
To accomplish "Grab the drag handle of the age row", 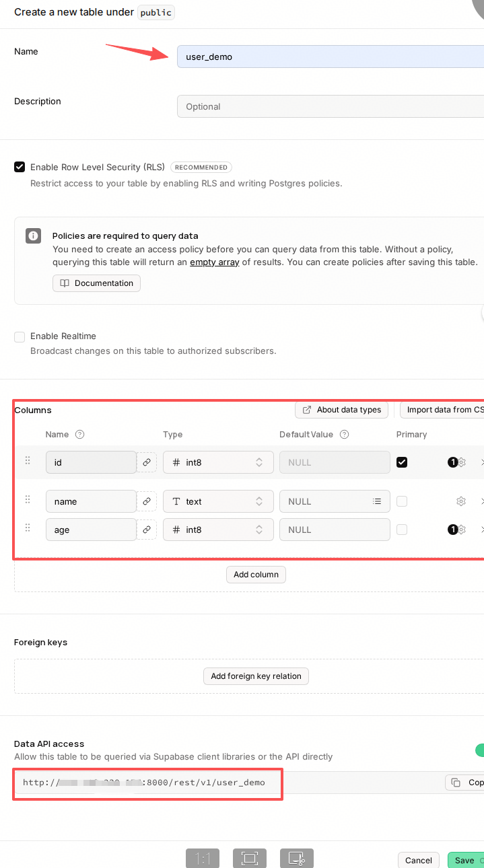I will click(x=28, y=528).
